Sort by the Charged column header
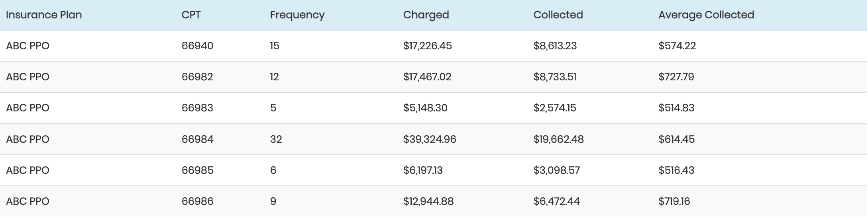The image size is (868, 218). pos(426,15)
